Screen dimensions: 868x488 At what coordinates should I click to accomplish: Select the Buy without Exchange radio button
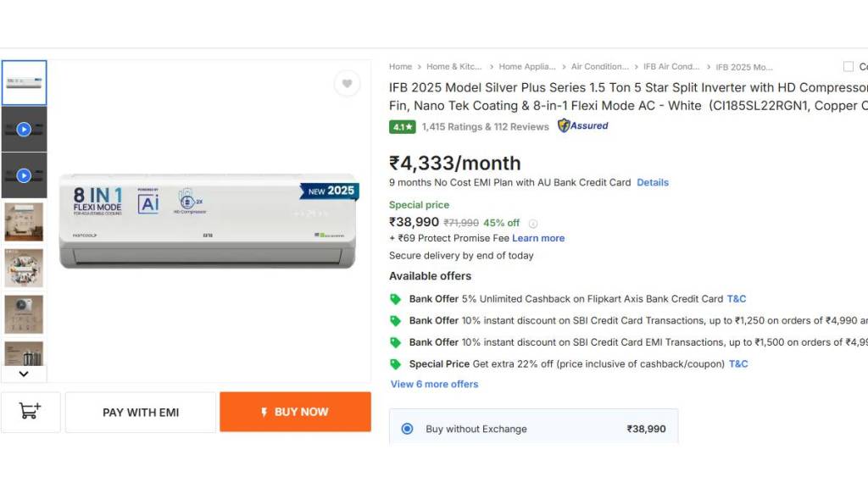(407, 429)
